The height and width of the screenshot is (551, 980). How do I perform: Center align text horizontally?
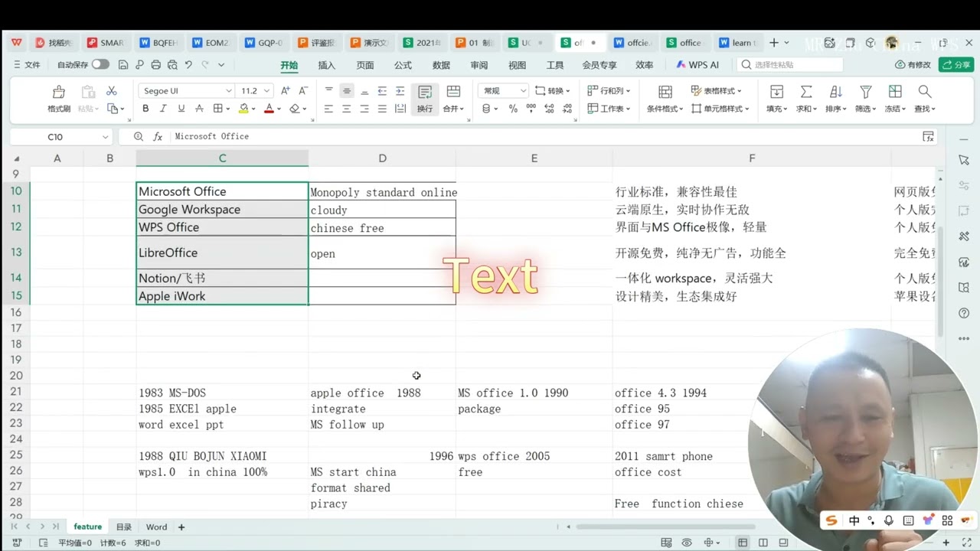[x=346, y=109]
